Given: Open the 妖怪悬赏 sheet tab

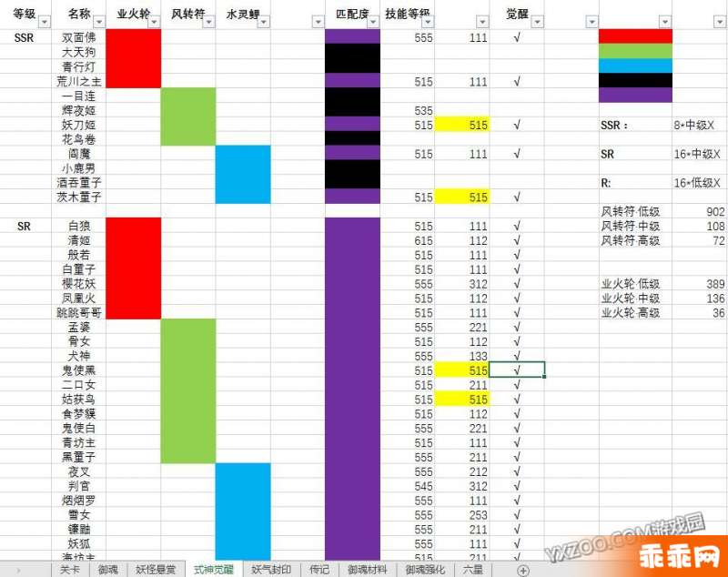Looking at the screenshot, I should coord(154,570).
